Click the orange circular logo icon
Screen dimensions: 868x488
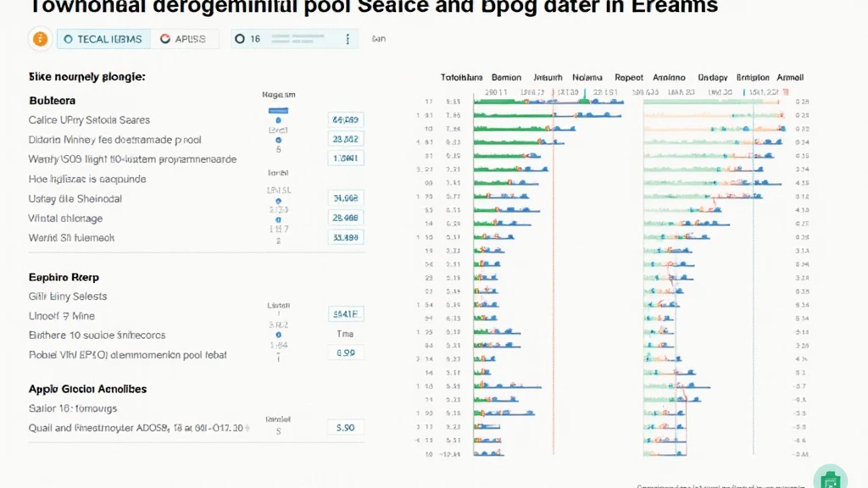pyautogui.click(x=39, y=39)
